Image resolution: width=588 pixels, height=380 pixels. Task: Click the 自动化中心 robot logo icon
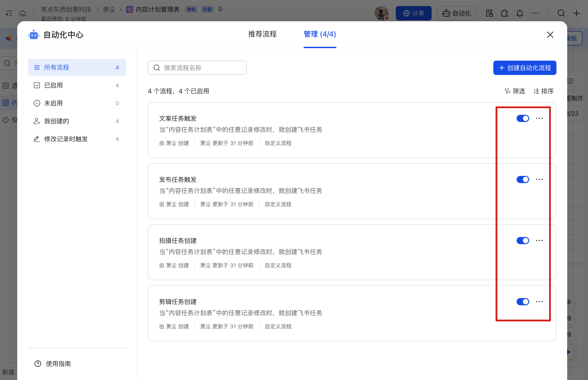(34, 35)
